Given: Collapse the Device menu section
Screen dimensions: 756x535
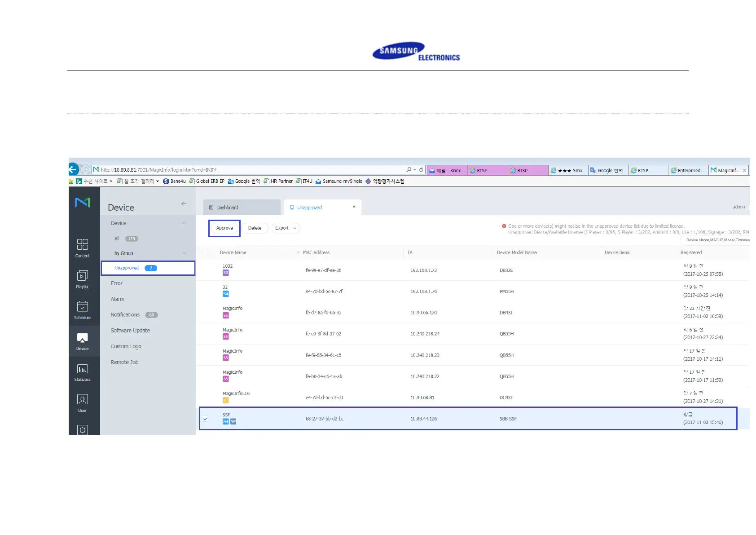Looking at the screenshot, I should [184, 223].
